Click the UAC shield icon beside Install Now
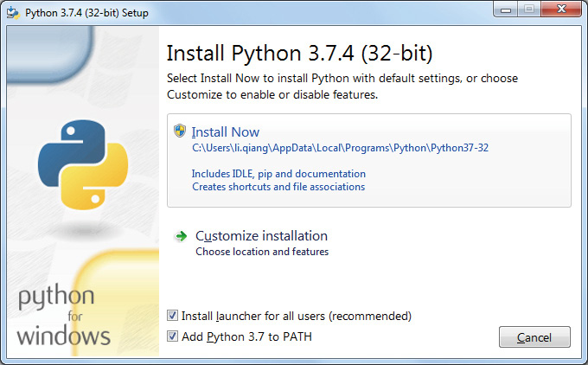Screen dimensions: 588x365 [x=180, y=131]
